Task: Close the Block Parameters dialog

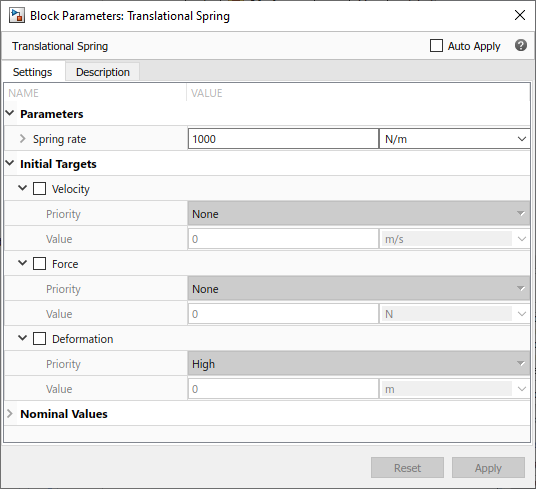Action: coord(520,15)
